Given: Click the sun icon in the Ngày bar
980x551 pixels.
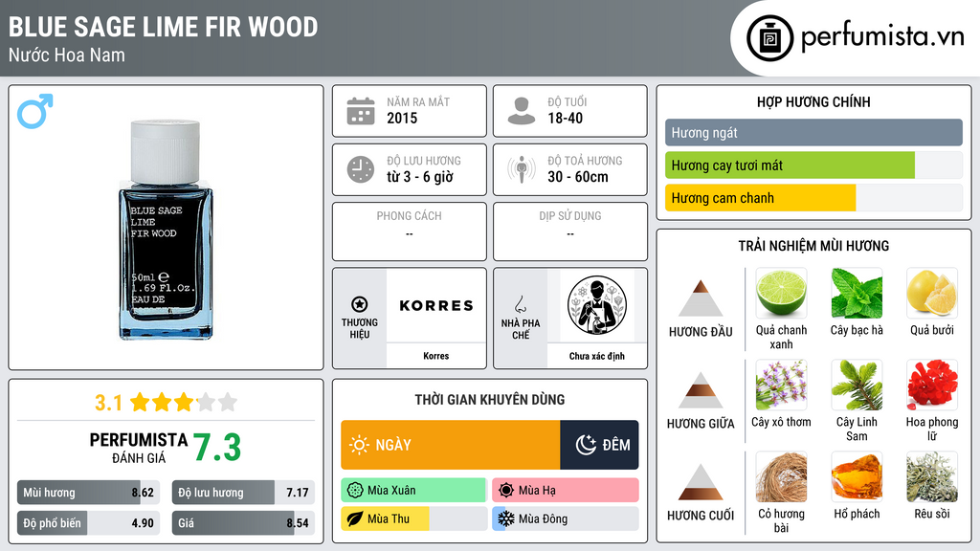Looking at the screenshot, I should click(360, 445).
